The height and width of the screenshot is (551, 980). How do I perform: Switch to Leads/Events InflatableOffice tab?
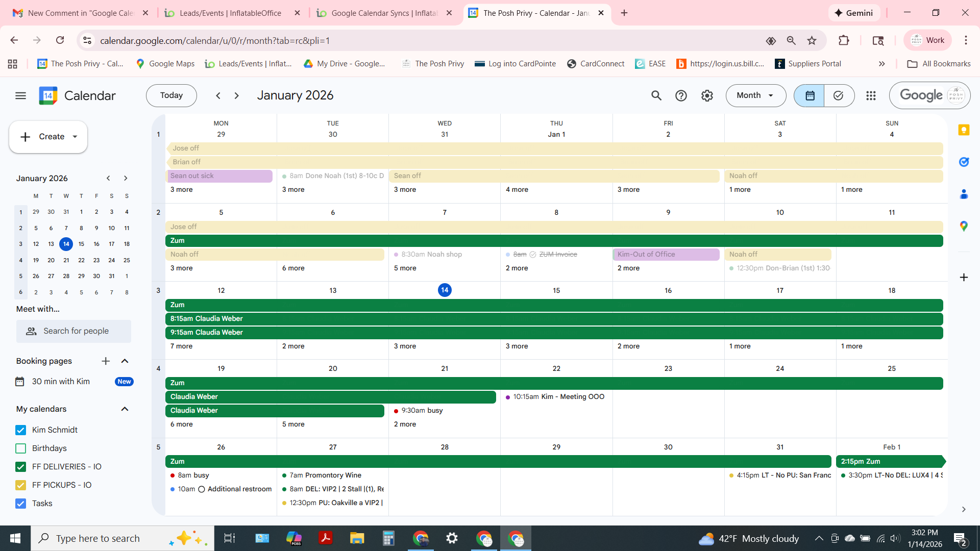(230, 13)
